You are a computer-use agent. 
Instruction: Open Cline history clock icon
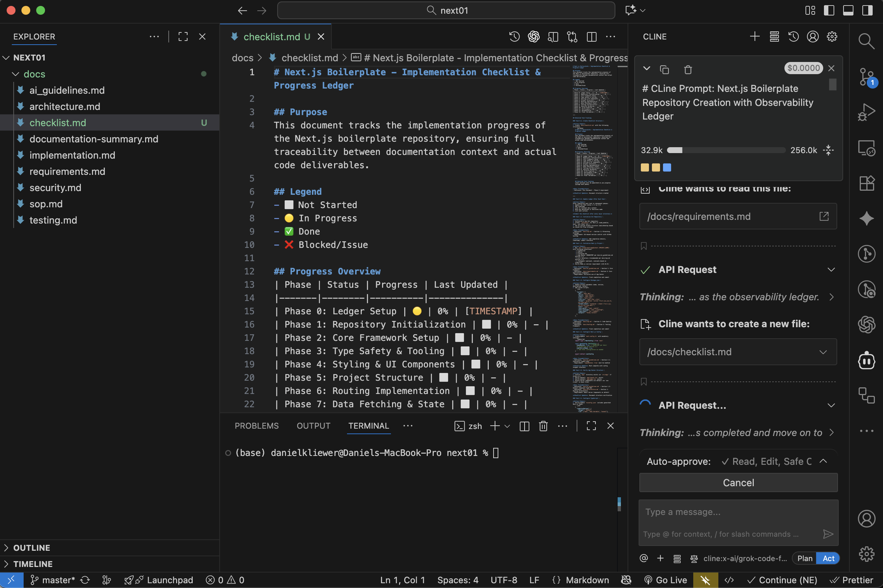(793, 37)
